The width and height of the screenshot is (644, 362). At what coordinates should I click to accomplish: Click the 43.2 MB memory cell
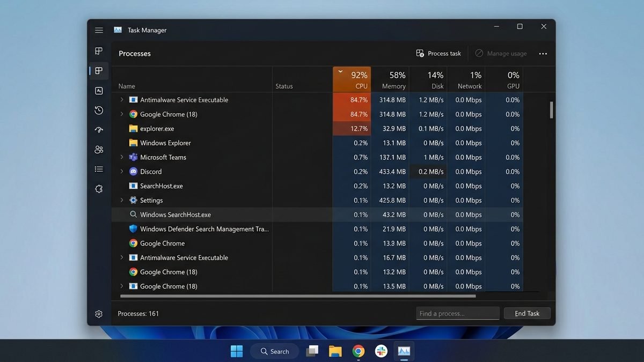click(390, 215)
